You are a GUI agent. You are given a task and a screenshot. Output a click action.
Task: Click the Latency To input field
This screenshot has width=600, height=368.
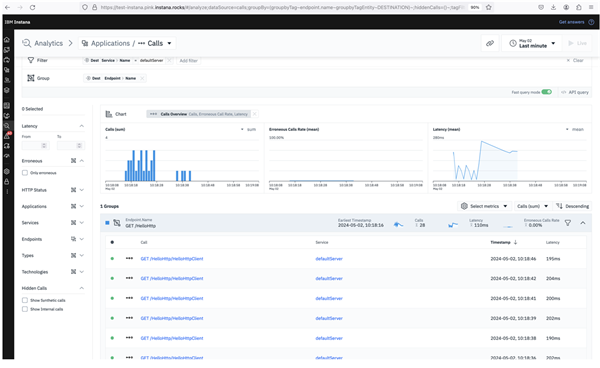[x=70, y=145]
